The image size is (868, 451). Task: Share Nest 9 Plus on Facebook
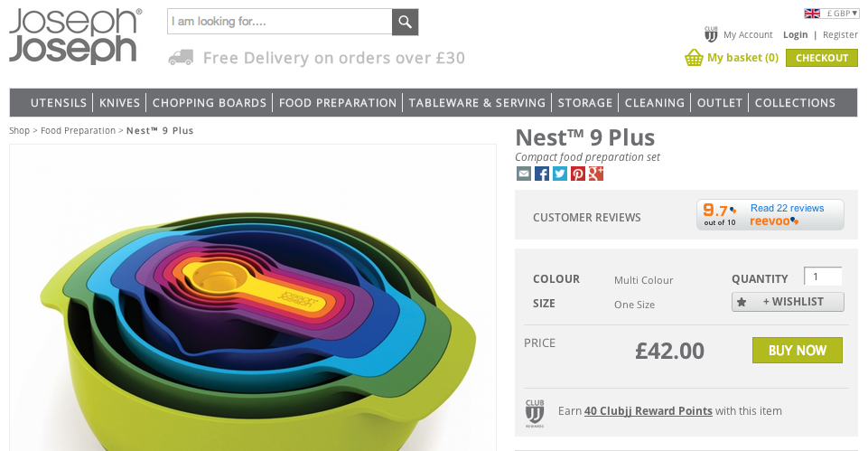[x=542, y=174]
